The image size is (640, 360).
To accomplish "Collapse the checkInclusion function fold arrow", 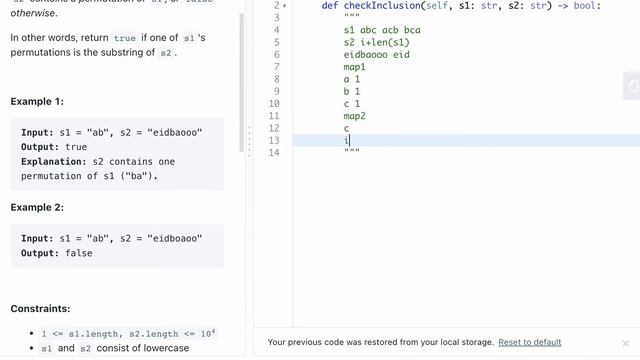I will point(284,6).
